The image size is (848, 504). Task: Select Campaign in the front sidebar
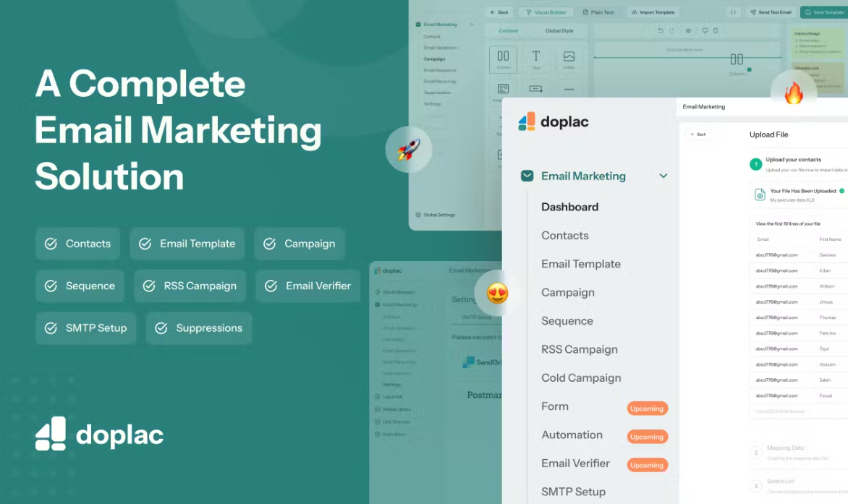568,292
